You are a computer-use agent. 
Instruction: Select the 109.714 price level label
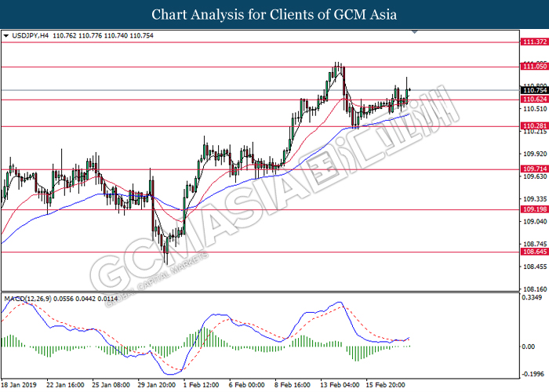pos(534,169)
